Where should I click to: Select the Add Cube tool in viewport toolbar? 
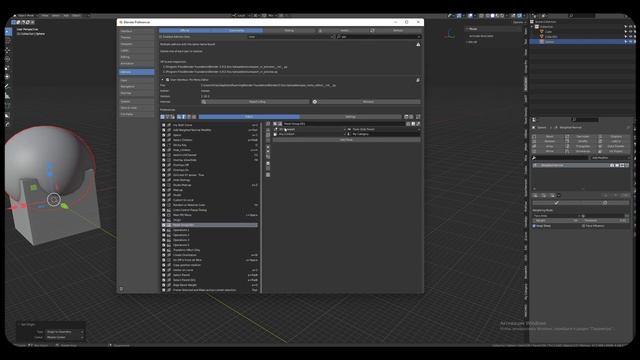pos(8,105)
